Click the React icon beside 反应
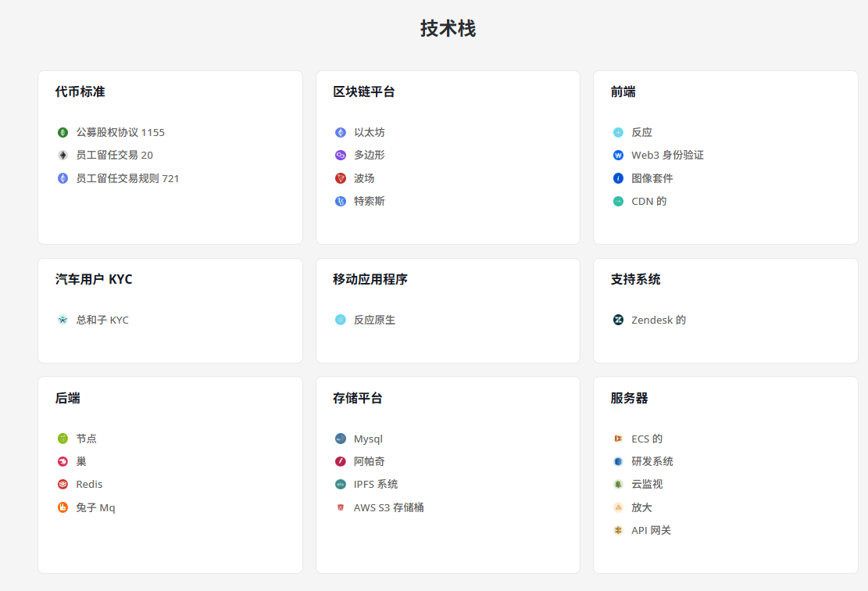 click(618, 133)
